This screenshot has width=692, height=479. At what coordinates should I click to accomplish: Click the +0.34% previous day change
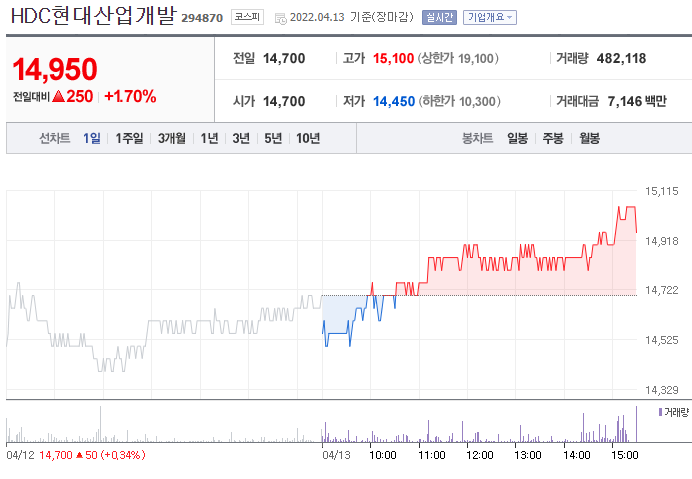[x=123, y=455]
